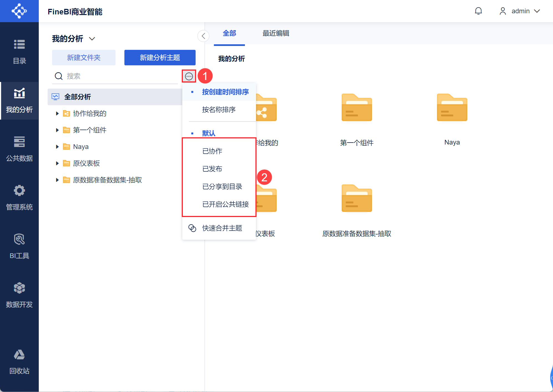Open the 原数据准备数据集-抽取 folder thumbnail
Image resolution: width=553 pixels, height=392 pixels.
click(357, 198)
